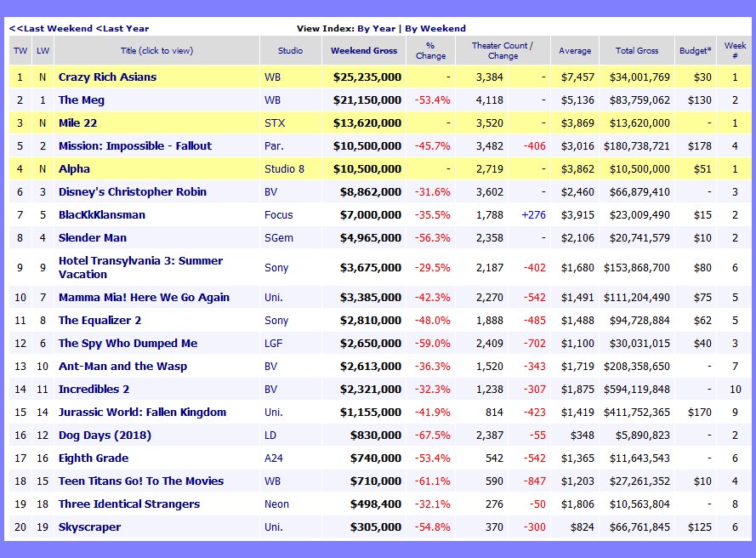The image size is (756, 558).
Task: Click the Skyscraper movie title
Action: [89, 527]
